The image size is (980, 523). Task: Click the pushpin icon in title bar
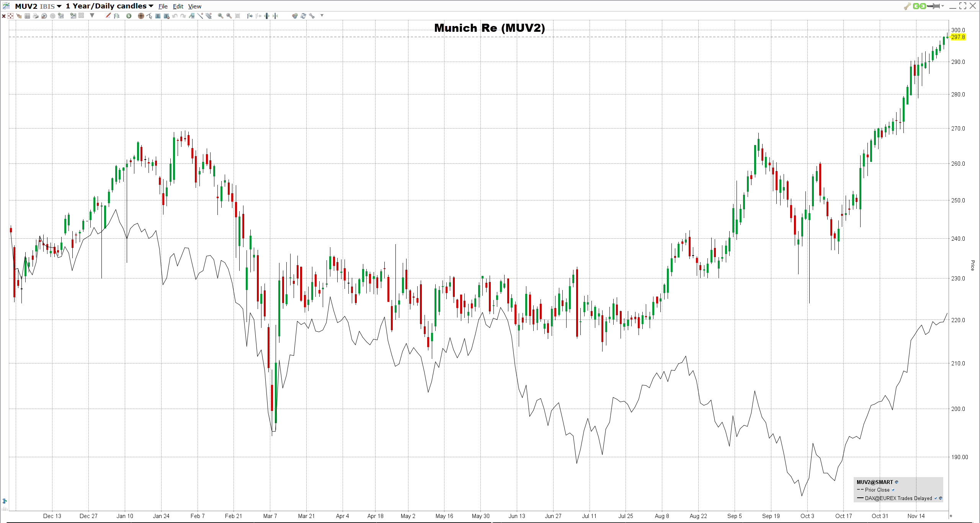933,6
